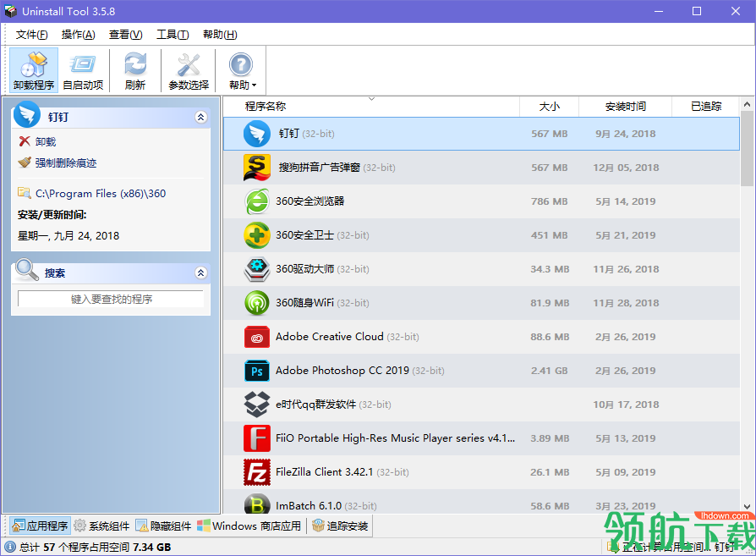Viewport: 756px width, 556px height.
Task: Open the 查看(V) menu
Action: 125,34
